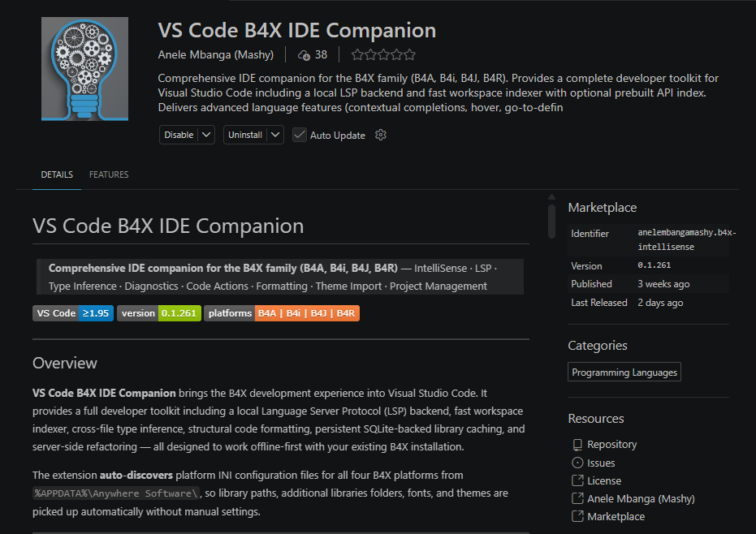This screenshot has width=756, height=534.
Task: Click the Issues circle icon
Action: [577, 463]
